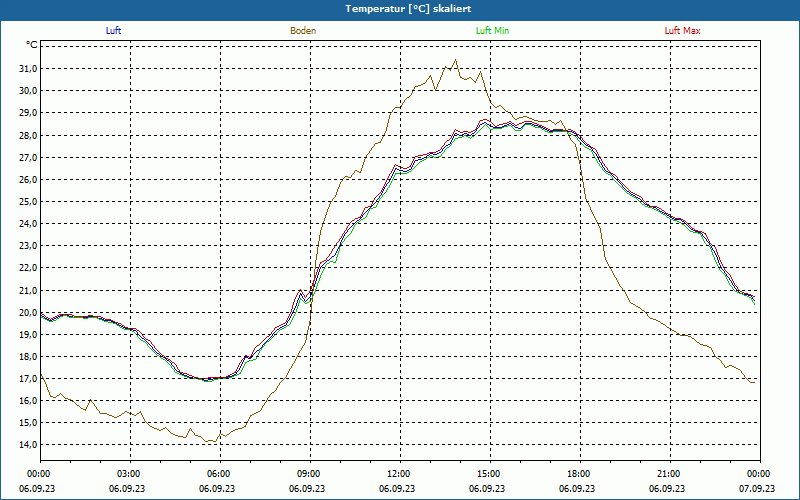Click the 03:00 time axis label
Screen dimensions: 800x500
pyautogui.click(x=131, y=474)
